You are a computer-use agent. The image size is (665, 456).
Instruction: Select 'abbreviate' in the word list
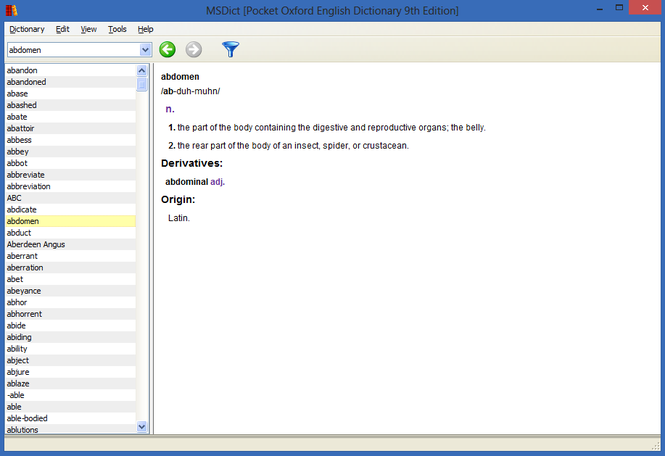[70, 175]
